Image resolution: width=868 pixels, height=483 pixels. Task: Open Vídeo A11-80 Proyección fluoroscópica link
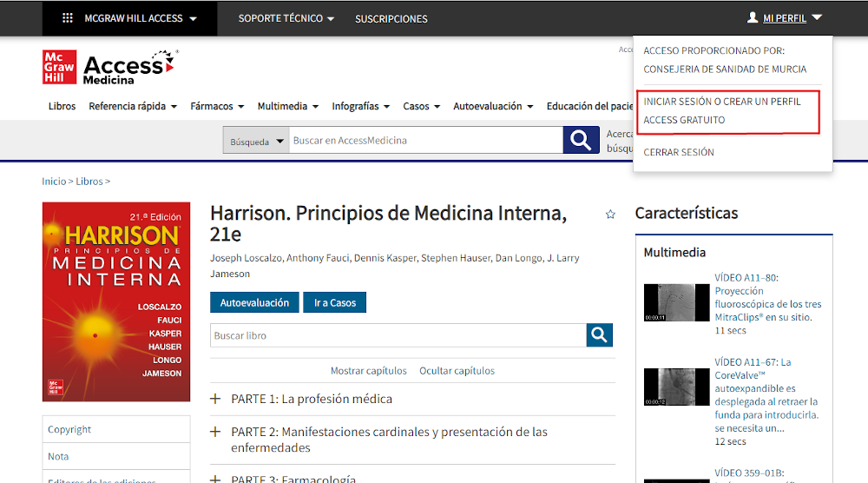(x=768, y=297)
